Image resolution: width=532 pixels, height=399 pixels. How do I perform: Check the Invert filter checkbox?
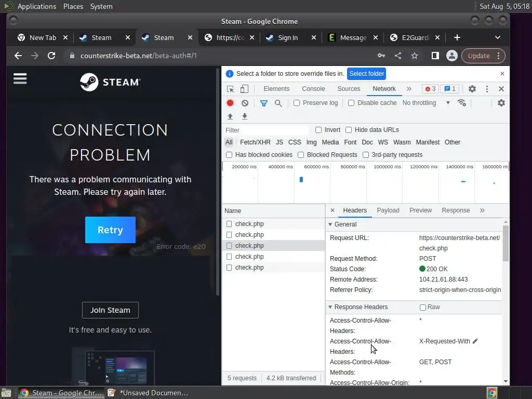point(318,130)
